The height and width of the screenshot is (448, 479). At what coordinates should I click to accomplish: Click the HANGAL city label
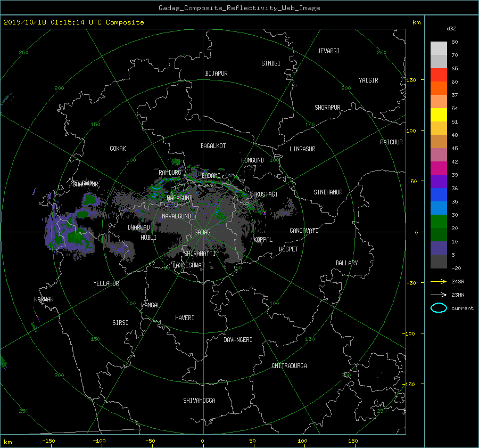click(150, 305)
